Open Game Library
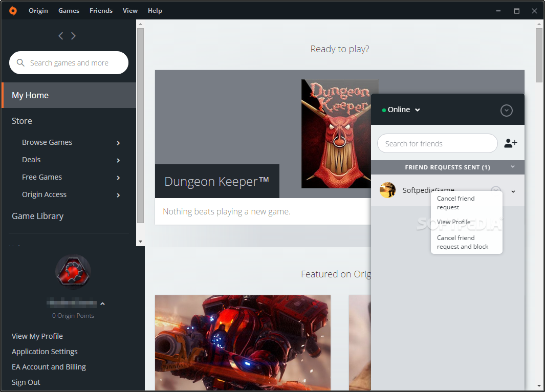The height and width of the screenshot is (392, 545). 37,216
